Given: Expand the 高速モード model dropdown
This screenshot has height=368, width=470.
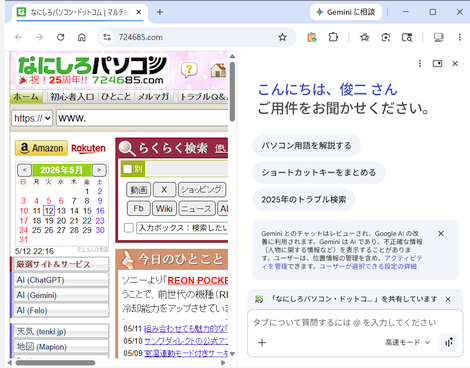Looking at the screenshot, I should pos(407,342).
